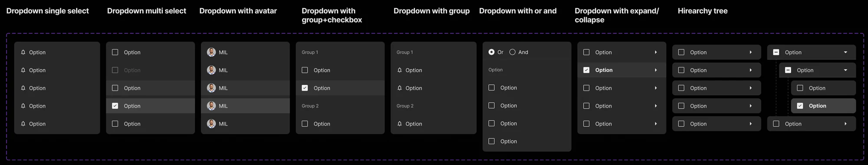Click Group 2 header in the bell-icon group dropdown
This screenshot has height=165, width=868.
(405, 106)
